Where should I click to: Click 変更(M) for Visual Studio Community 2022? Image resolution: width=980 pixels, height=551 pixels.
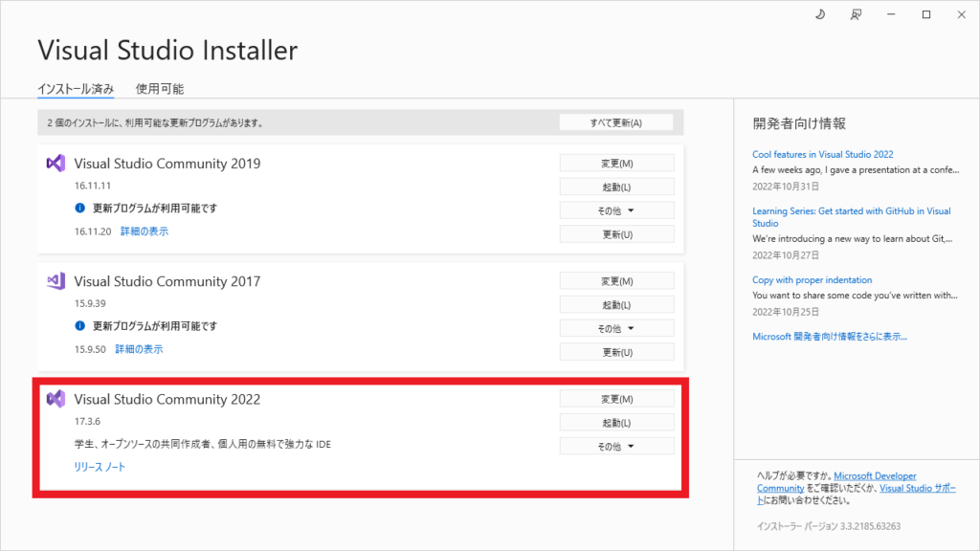click(617, 399)
